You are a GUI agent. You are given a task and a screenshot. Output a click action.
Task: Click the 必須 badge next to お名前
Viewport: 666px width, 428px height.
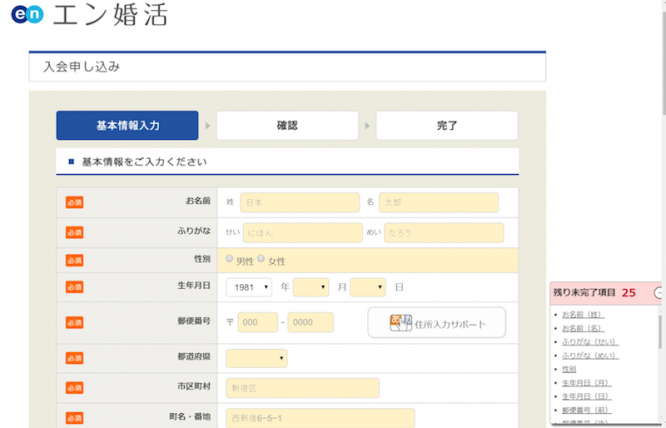tap(74, 203)
